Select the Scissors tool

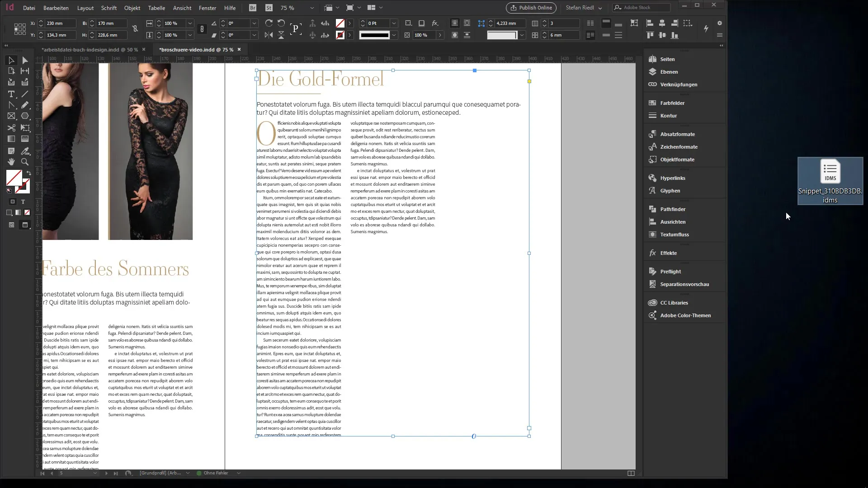(x=11, y=128)
